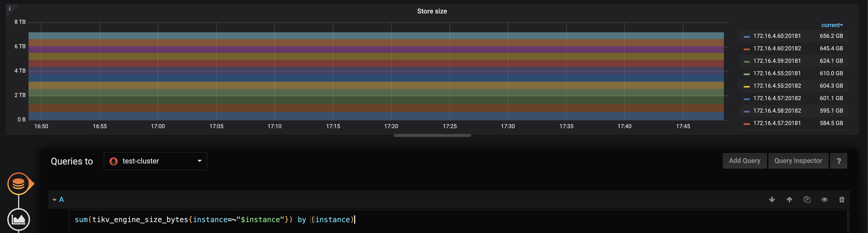
Task: Click the Prometheus logo beside test-cluster
Action: [x=114, y=161]
